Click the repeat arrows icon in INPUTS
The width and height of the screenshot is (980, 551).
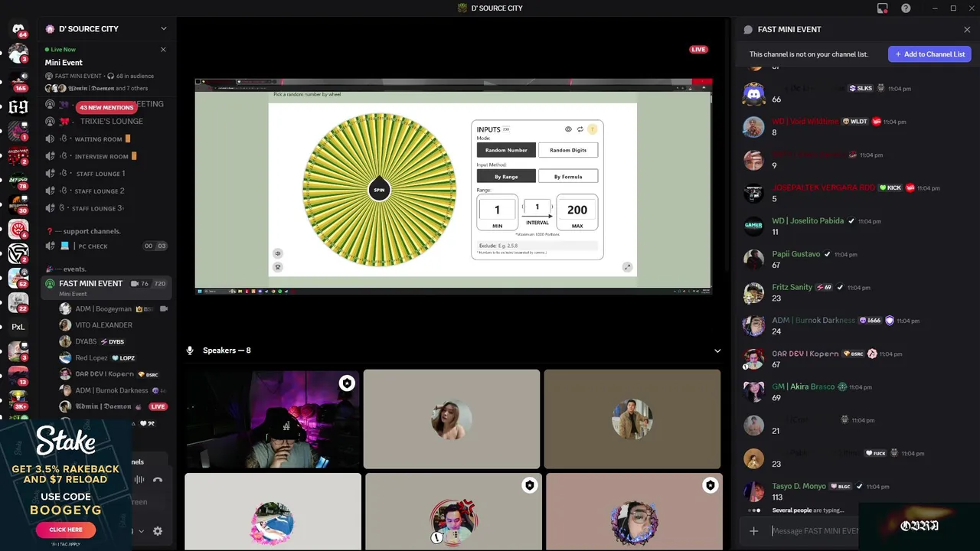tap(580, 129)
